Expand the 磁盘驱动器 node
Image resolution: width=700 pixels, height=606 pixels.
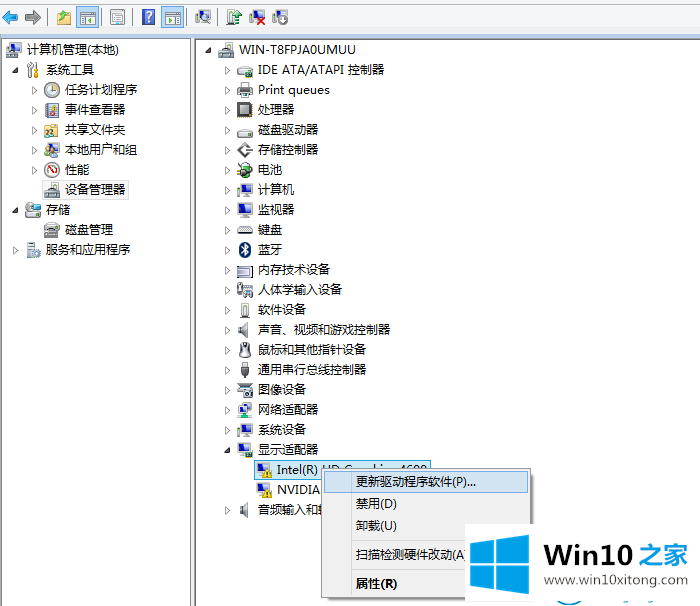(x=227, y=130)
